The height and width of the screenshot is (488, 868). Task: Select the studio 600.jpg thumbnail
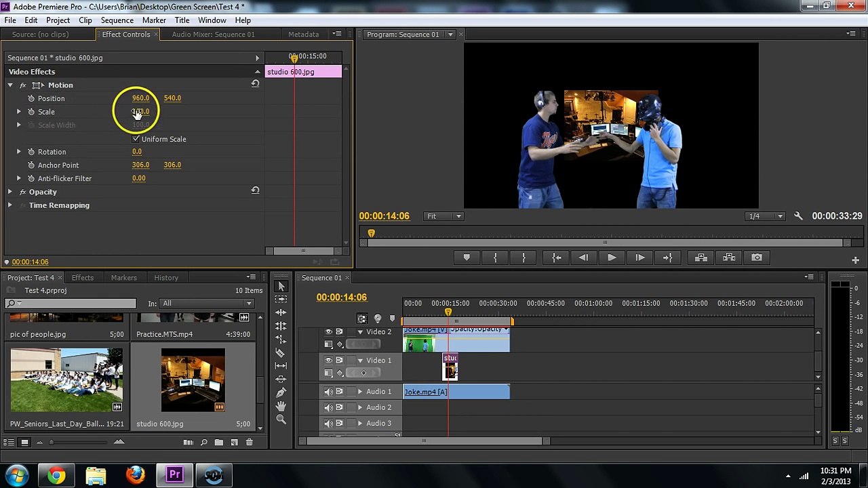(x=193, y=380)
